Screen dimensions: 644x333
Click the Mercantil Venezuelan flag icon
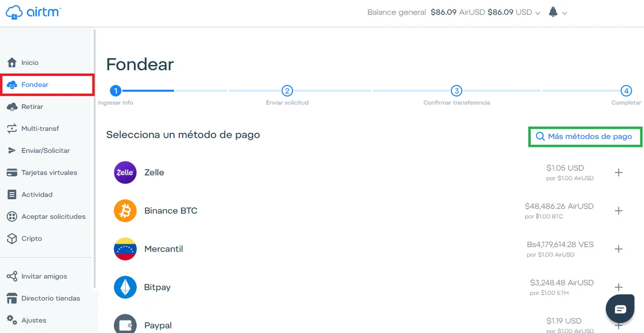(125, 249)
